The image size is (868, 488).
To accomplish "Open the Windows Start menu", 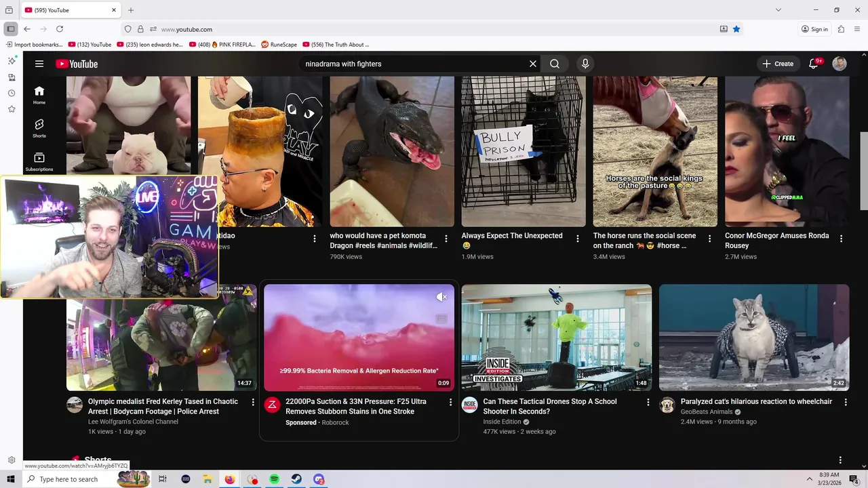I will pos(11,479).
